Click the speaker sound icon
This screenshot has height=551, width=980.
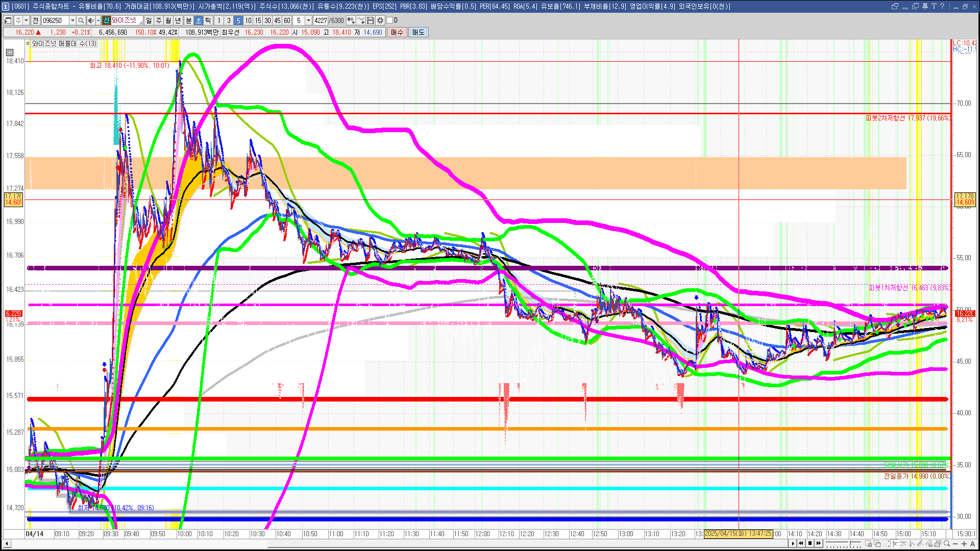[90, 20]
